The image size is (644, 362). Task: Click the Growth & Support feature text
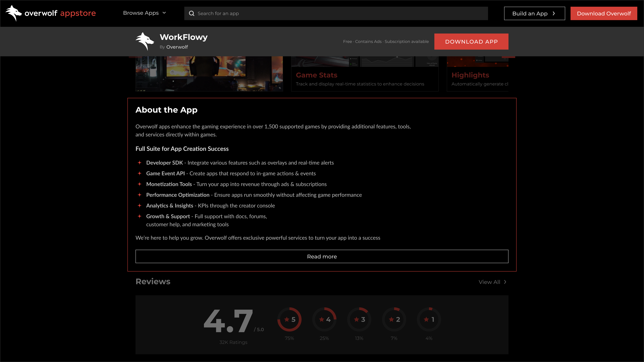[206, 220]
